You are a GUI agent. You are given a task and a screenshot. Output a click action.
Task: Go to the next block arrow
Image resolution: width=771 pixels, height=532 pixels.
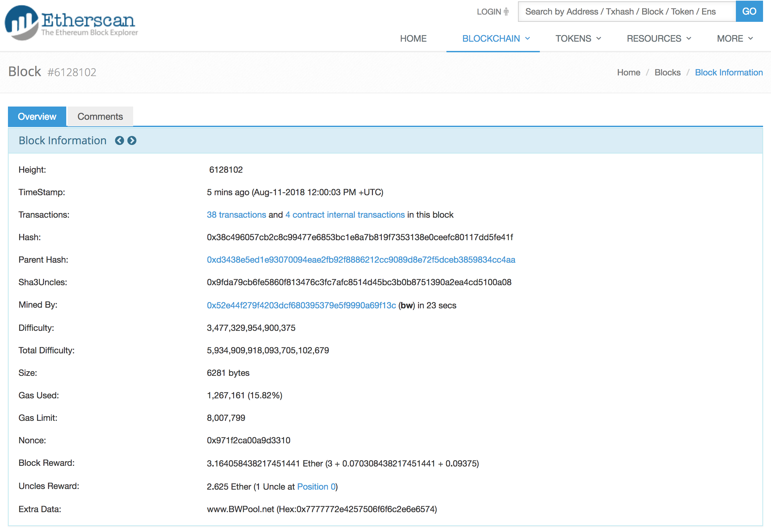click(x=132, y=141)
